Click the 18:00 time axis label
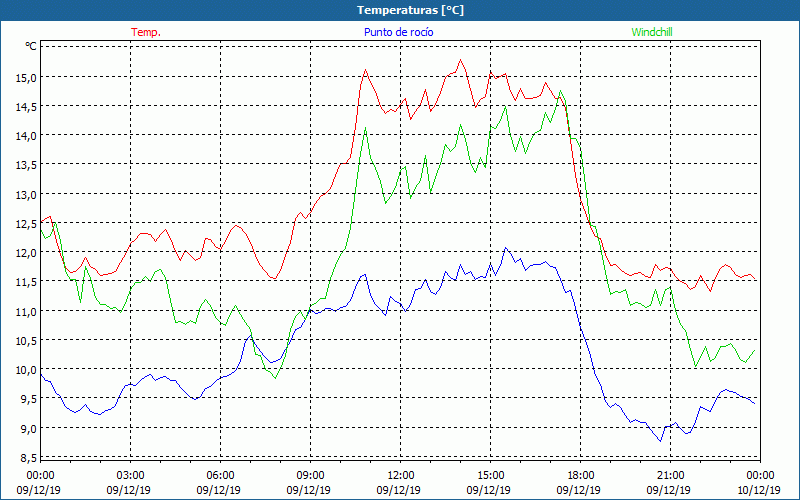 tap(581, 475)
